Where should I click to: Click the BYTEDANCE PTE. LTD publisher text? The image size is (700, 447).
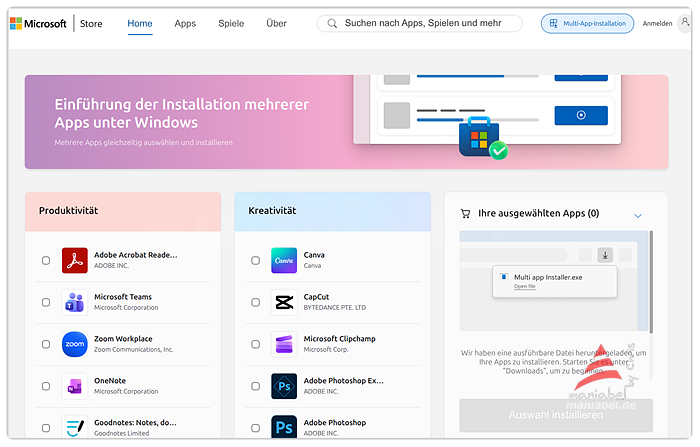point(335,308)
